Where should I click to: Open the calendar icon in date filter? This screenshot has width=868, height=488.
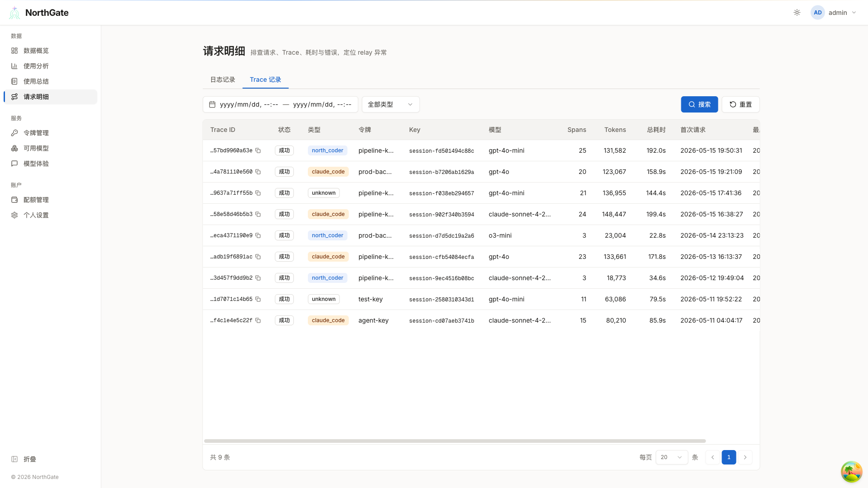click(212, 104)
